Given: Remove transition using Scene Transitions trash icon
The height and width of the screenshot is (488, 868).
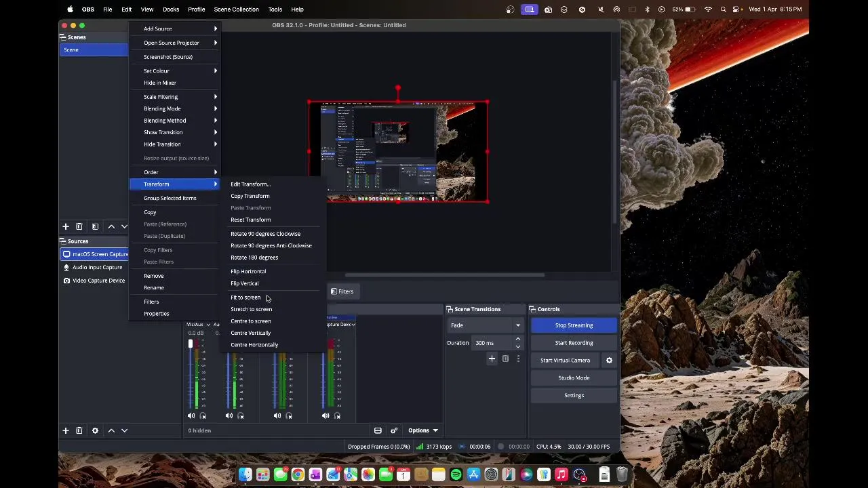Looking at the screenshot, I should point(505,359).
